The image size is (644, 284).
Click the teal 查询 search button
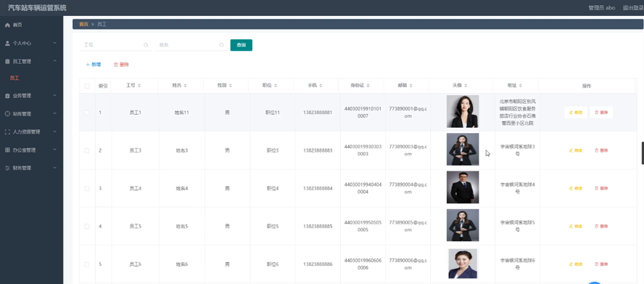[x=241, y=45]
